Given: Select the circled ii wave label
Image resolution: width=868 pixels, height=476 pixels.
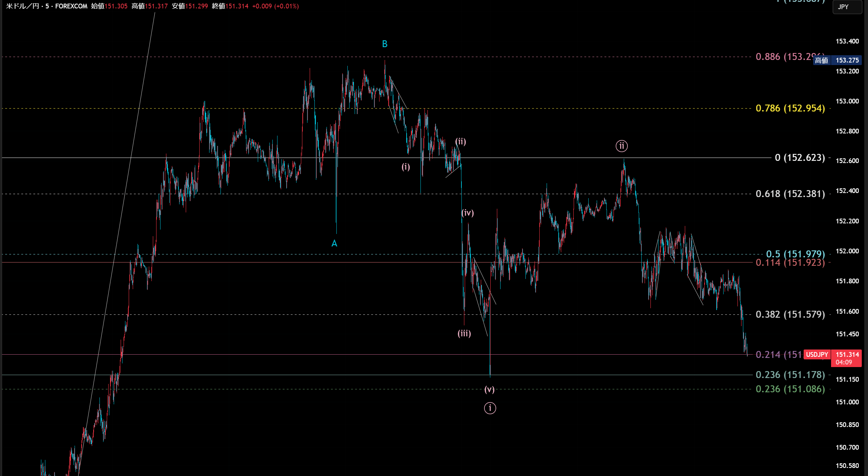Looking at the screenshot, I should (622, 146).
